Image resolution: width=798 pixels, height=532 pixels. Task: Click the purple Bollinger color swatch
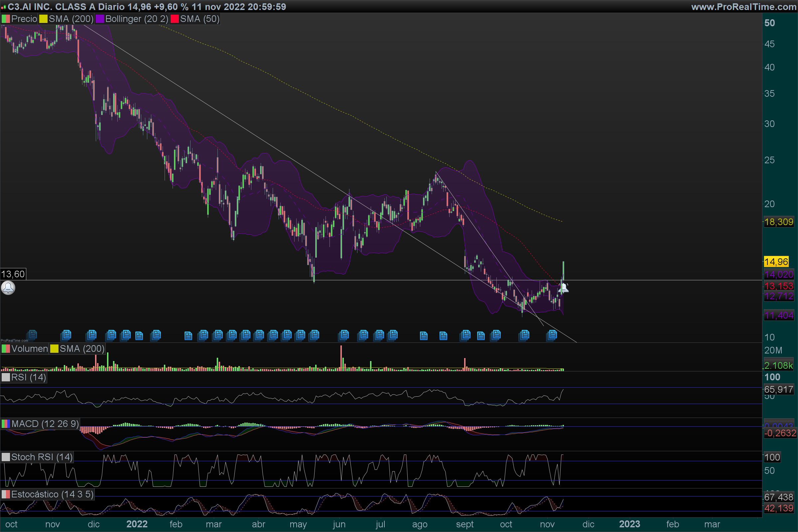(100, 19)
